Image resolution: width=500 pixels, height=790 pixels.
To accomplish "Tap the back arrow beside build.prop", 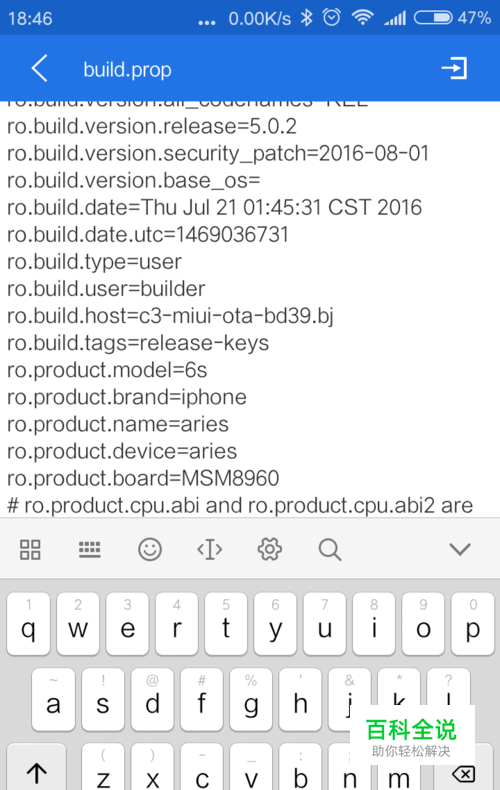I will coord(39,68).
